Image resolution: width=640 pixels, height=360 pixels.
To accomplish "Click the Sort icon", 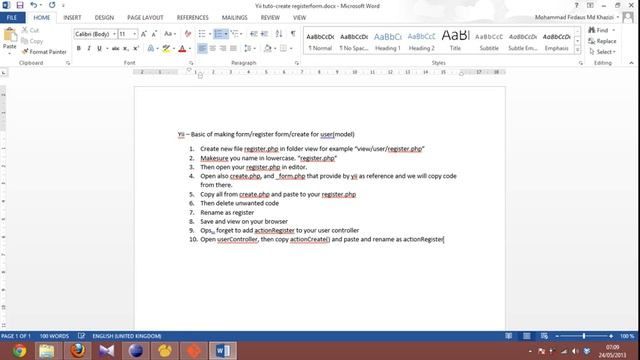I will (279, 34).
